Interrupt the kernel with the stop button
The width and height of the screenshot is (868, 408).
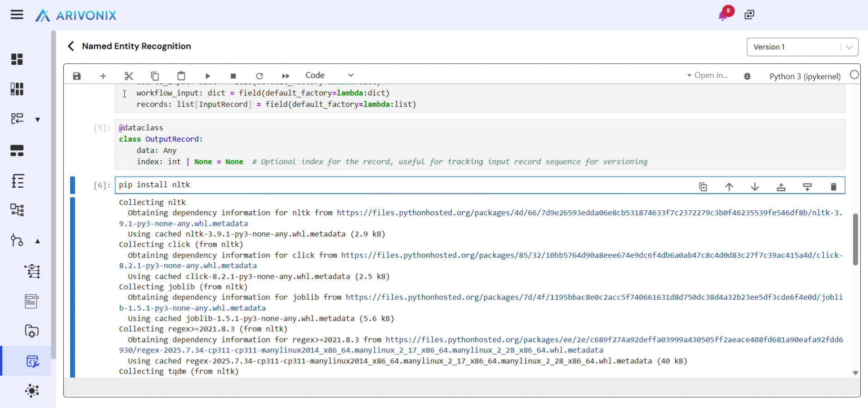pyautogui.click(x=233, y=76)
